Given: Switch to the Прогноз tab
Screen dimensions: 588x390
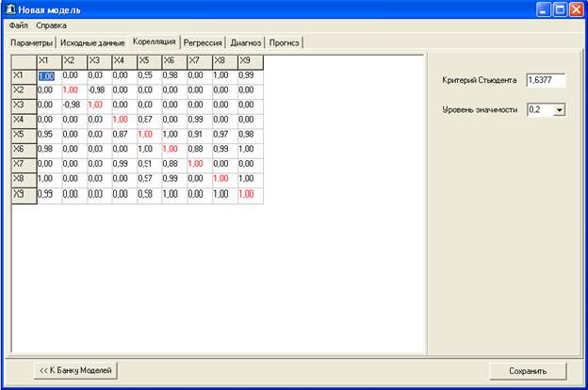Looking at the screenshot, I should 285,42.
